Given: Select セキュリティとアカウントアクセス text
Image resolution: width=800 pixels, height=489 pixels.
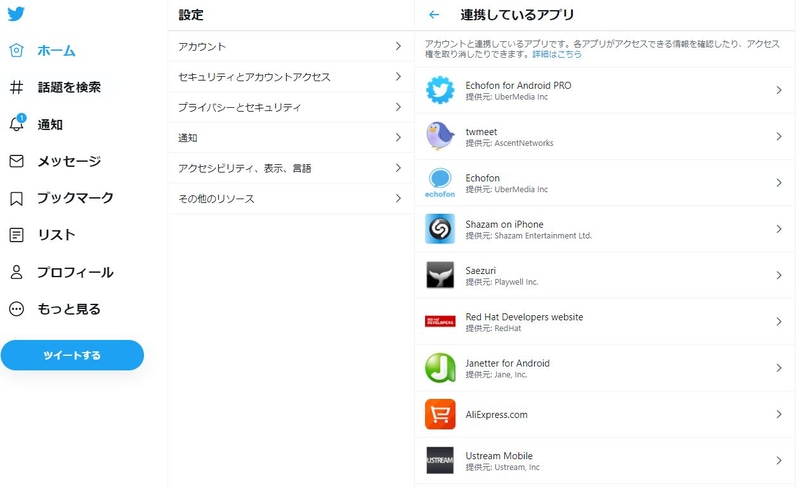Looking at the screenshot, I should pyautogui.click(x=254, y=77).
